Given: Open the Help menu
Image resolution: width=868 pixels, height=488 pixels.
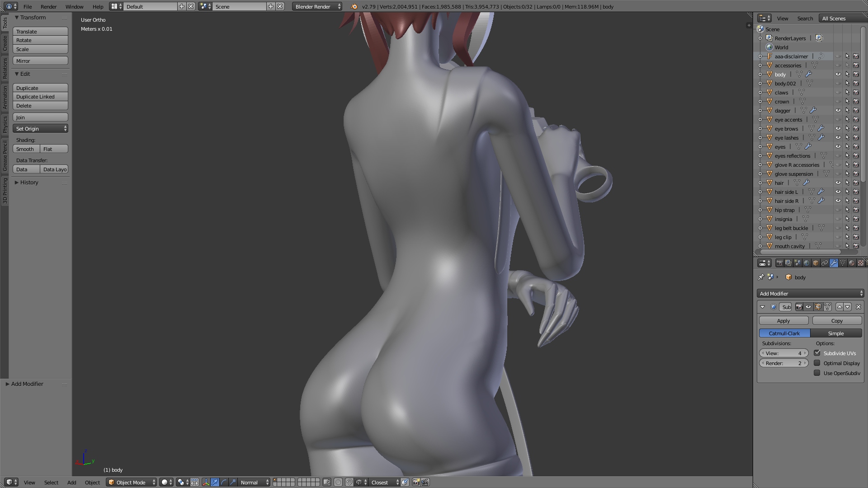Looking at the screenshot, I should pyautogui.click(x=98, y=6).
